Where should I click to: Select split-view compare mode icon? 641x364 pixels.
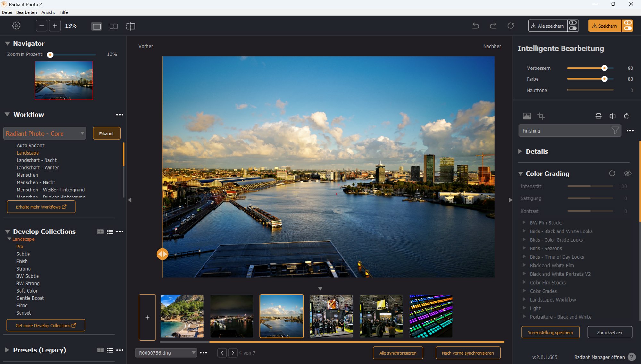click(x=130, y=26)
